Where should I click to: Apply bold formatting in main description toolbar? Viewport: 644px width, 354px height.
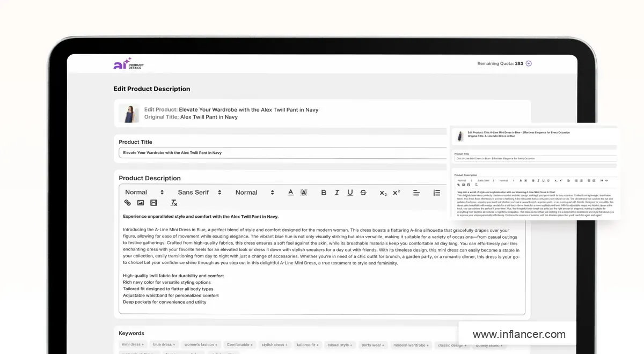coord(324,193)
